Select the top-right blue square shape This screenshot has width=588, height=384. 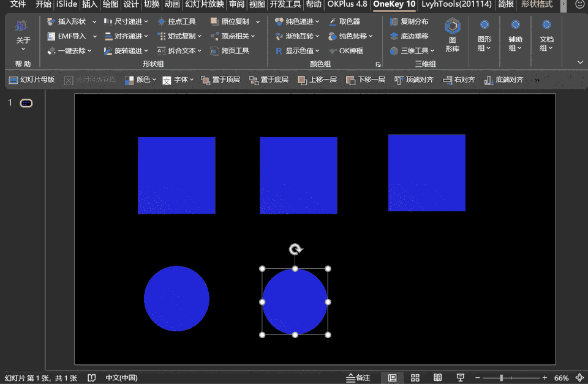pos(426,173)
